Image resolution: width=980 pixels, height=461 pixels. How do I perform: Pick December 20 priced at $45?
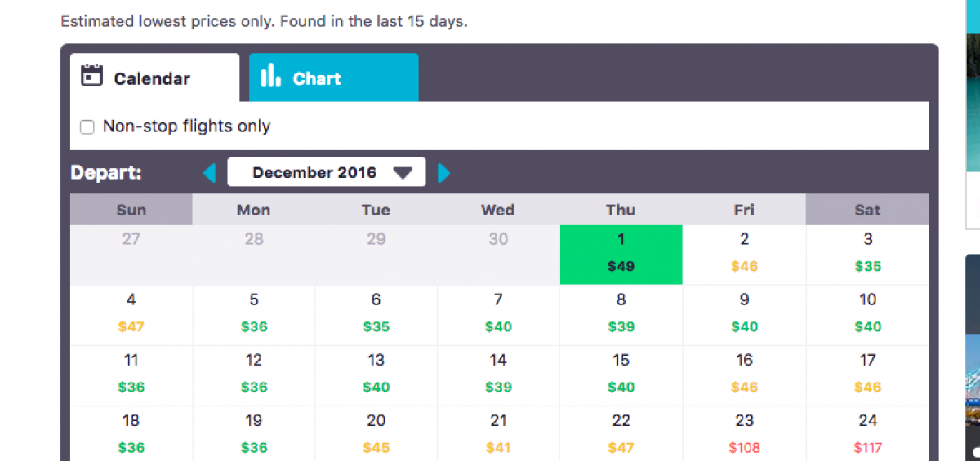pos(376,434)
